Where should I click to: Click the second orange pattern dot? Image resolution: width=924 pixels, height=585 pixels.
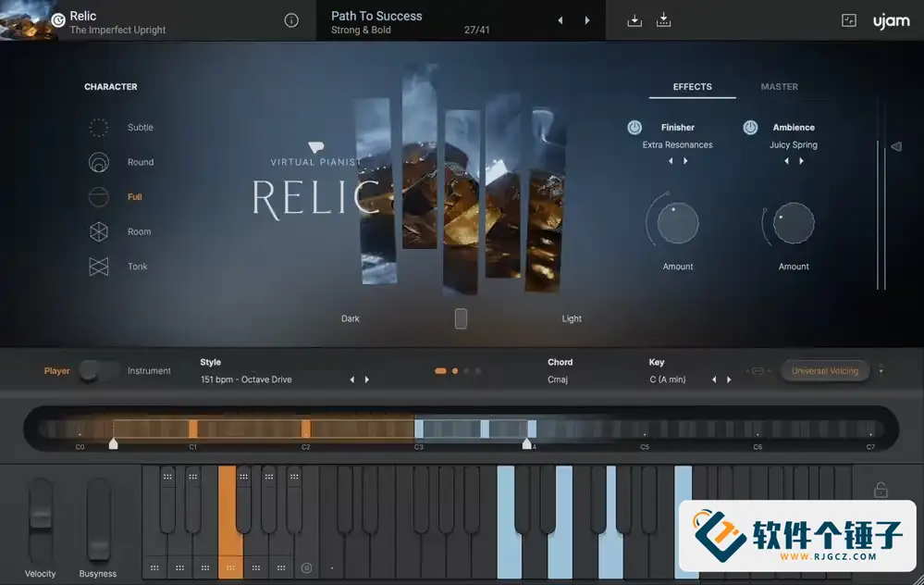pos(455,371)
